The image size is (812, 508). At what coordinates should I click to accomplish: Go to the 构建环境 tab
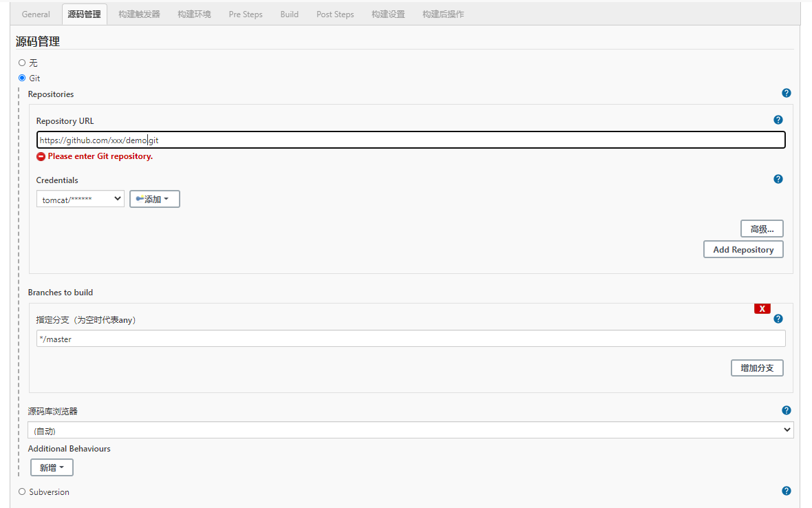(x=194, y=14)
